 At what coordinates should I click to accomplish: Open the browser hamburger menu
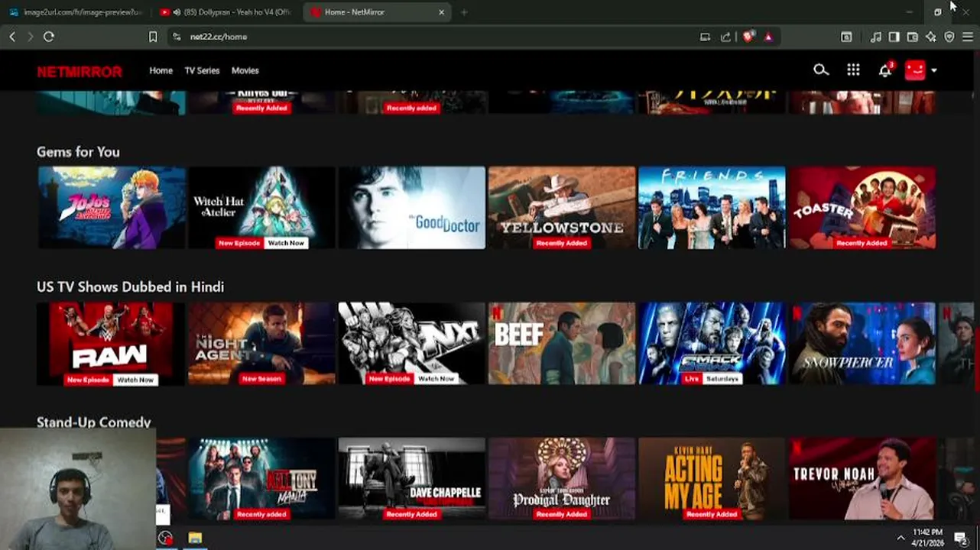point(968,37)
